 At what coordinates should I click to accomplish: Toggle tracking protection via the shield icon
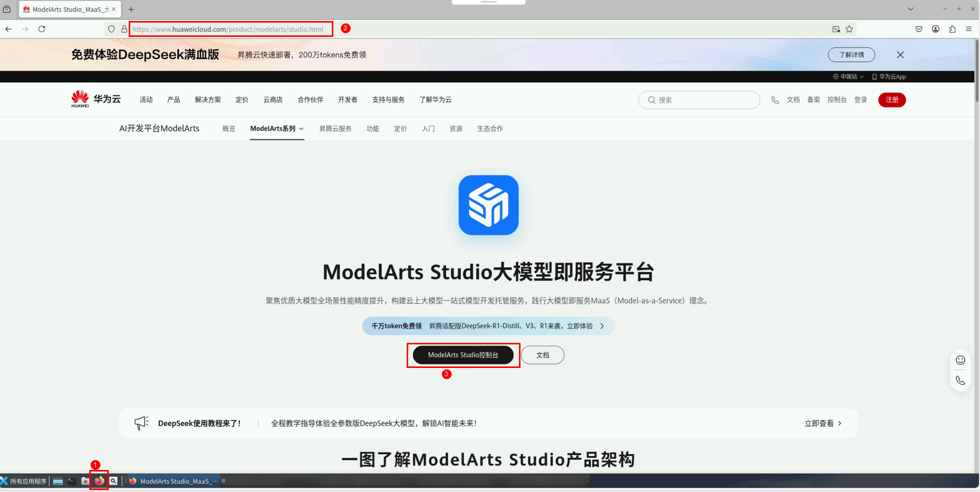(x=111, y=29)
